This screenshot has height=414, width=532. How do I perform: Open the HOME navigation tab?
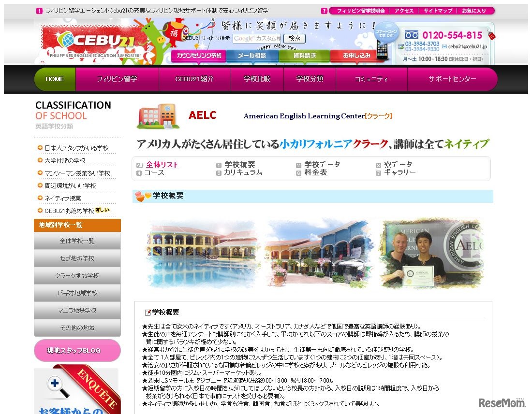pyautogui.click(x=55, y=79)
